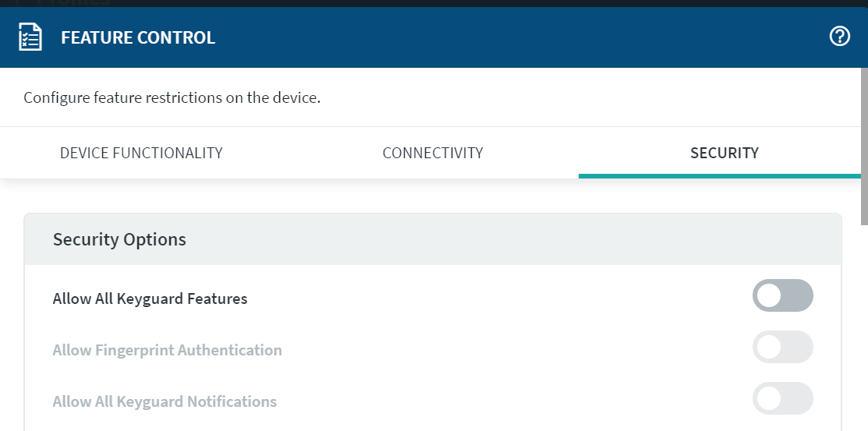Select the Security tab
The width and height of the screenshot is (868, 431).
(724, 153)
